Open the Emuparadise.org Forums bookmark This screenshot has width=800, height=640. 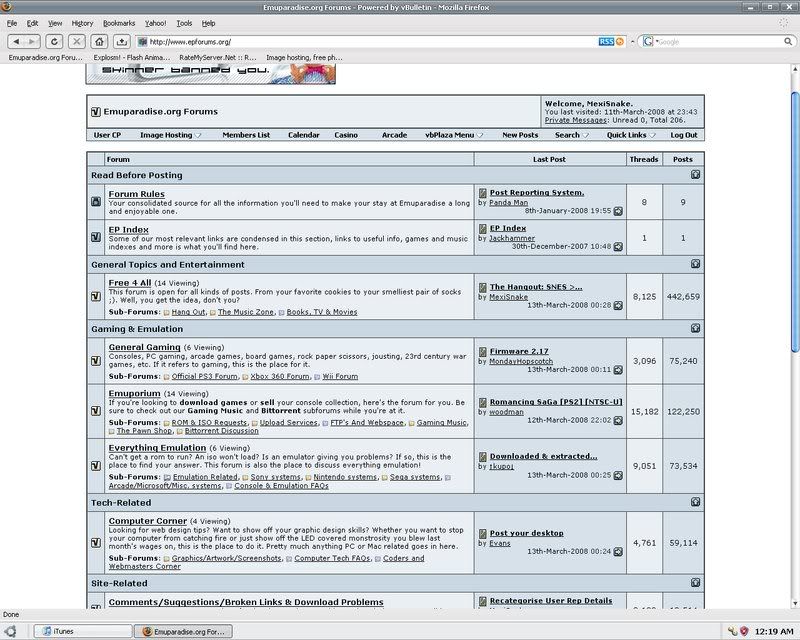coord(45,58)
